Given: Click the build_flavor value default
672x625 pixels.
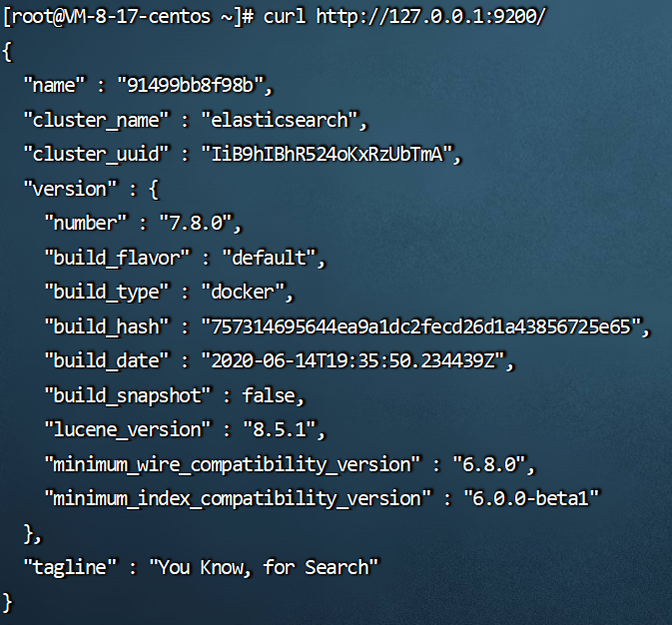Looking at the screenshot, I should click(274, 258).
